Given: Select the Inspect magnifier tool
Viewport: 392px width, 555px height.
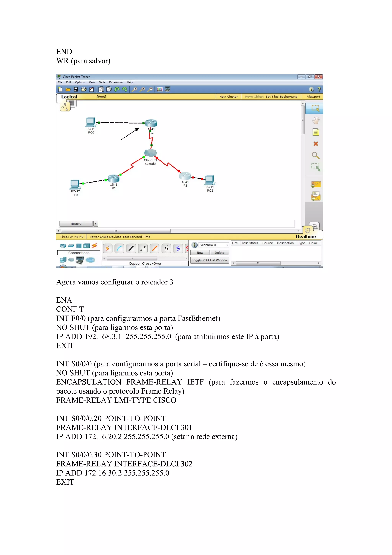Looking at the screenshot, I should 316,156.
